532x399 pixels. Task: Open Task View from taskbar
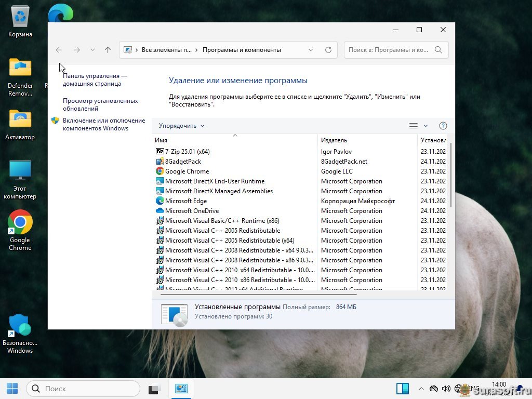[154, 389]
